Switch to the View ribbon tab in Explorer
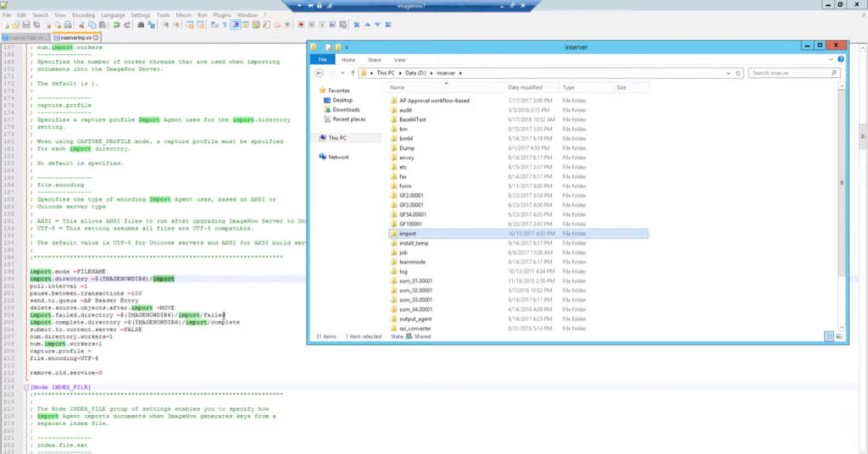 400,60
